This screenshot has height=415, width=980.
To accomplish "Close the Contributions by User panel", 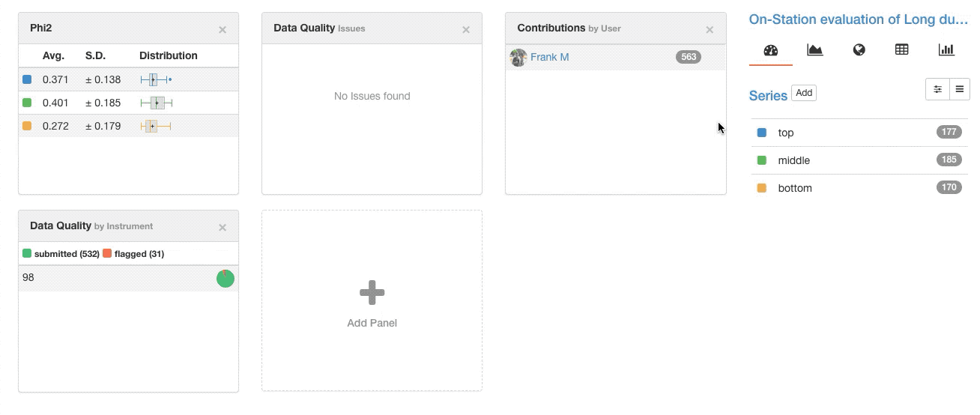I will [710, 30].
